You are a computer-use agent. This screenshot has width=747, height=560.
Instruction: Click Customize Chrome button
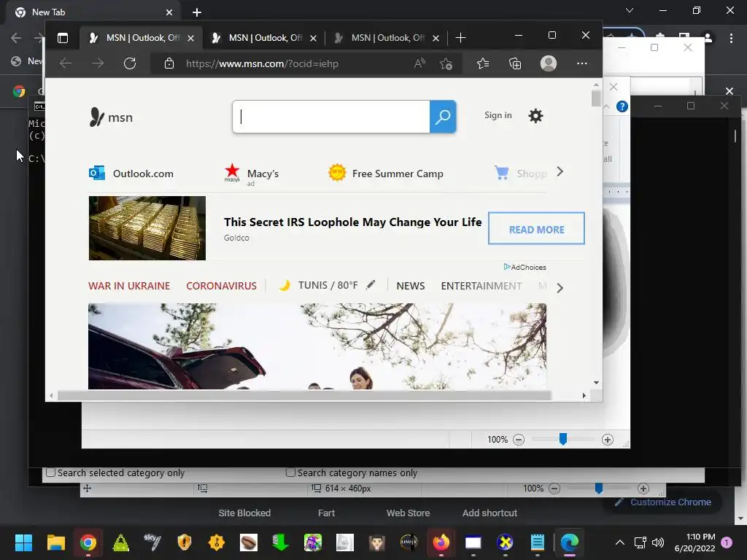(x=662, y=502)
